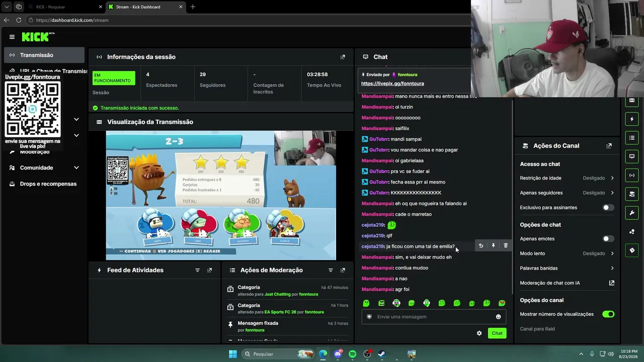644x362 pixels.
Task: Open Steam from the taskbar
Action: coord(382,354)
